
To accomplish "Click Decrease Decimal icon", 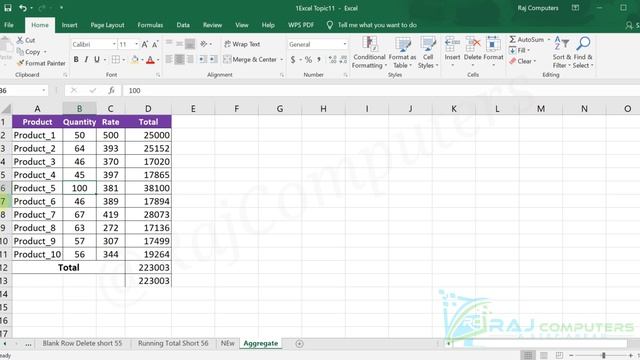I will (343, 60).
